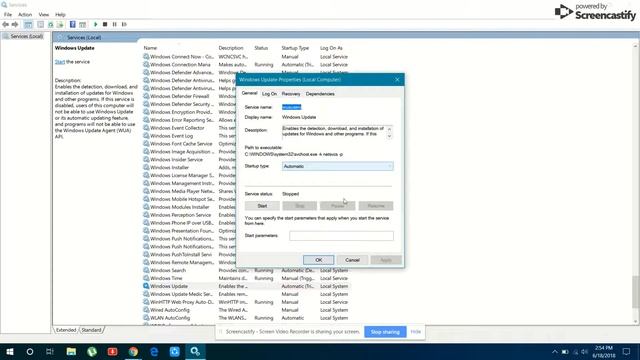
Task: Select WLAN AutoConfig service row
Action: tap(246, 318)
